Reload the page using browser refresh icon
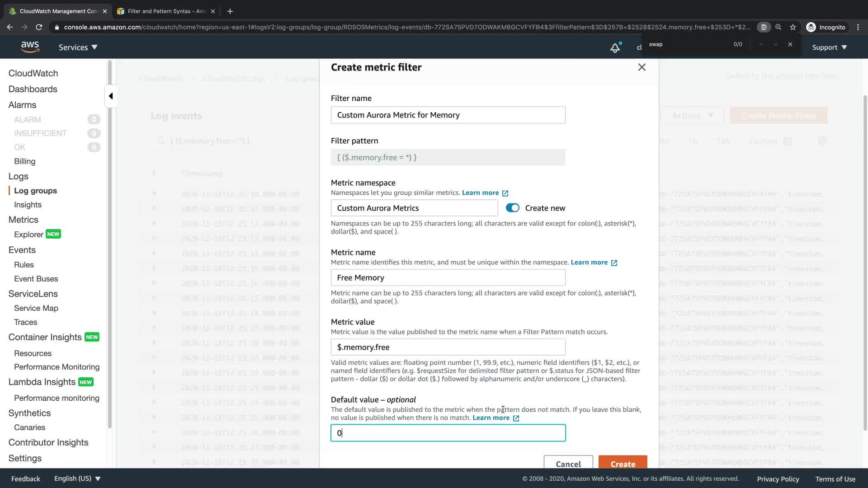Viewport: 868px width, 488px height. tap(39, 27)
